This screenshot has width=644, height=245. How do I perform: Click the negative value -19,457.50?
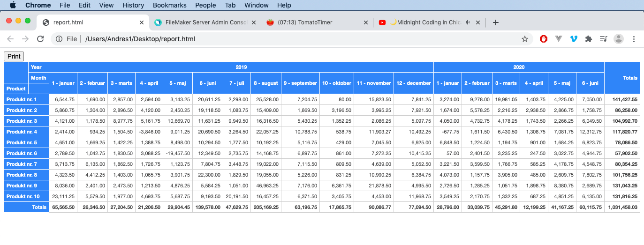tap(178, 153)
